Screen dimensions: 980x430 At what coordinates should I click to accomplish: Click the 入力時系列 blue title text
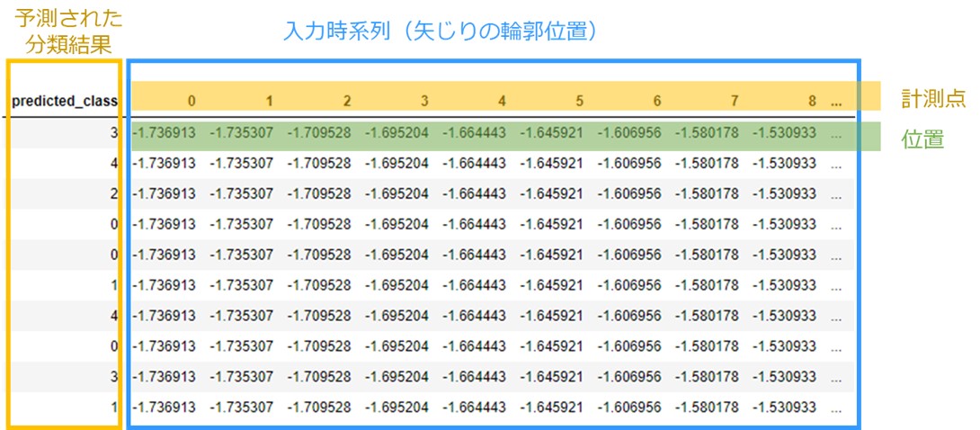441,31
